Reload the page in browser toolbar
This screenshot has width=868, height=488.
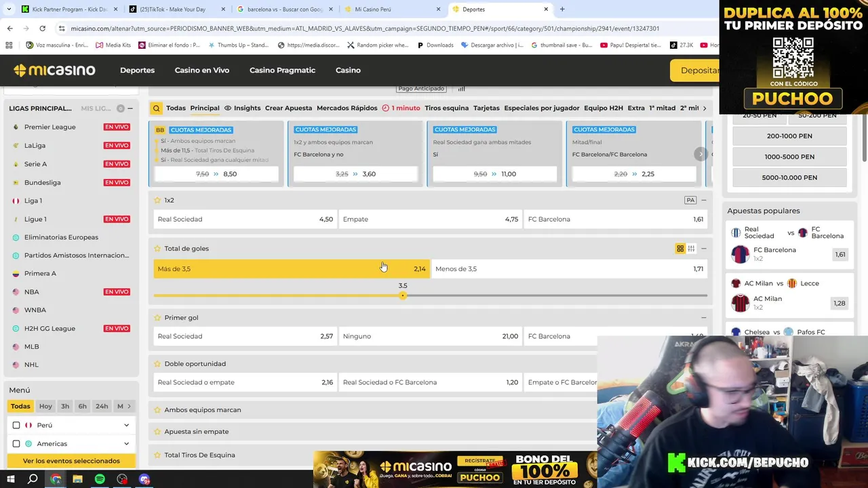pos(42,28)
